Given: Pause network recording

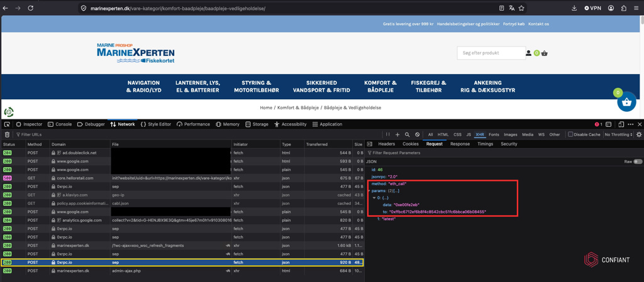Looking at the screenshot, I should coord(387,134).
